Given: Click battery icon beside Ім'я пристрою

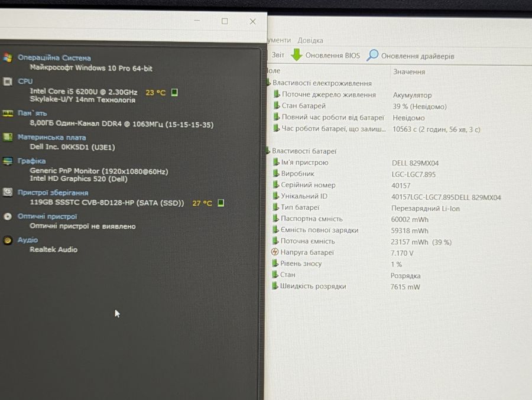Looking at the screenshot, I should (276, 162).
